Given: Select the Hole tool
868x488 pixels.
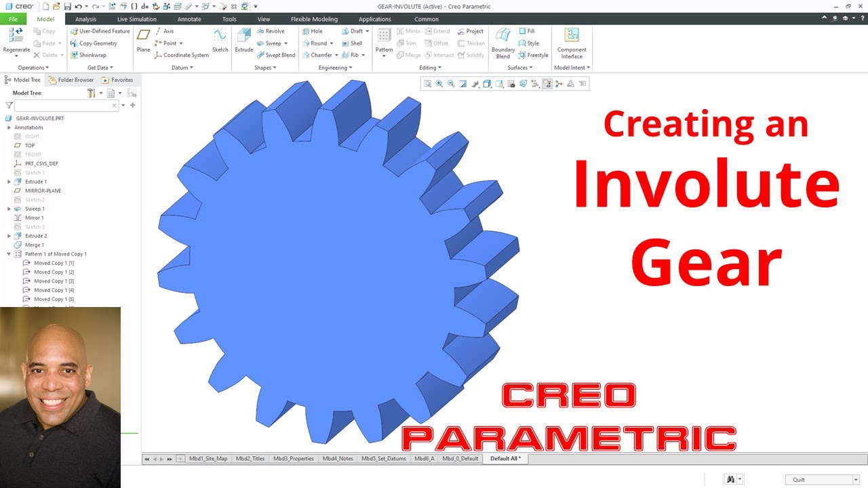Looking at the screenshot, I should [x=312, y=31].
